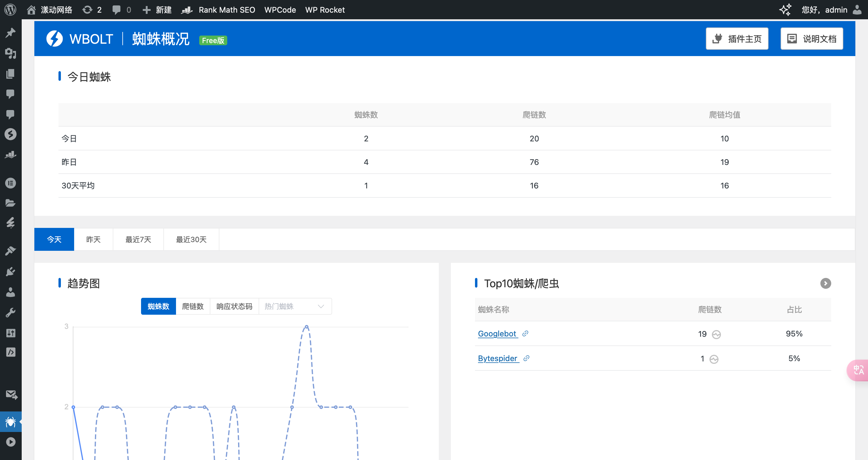Image resolution: width=868 pixels, height=460 pixels.
Task: Open WPCode admin bar menu
Action: tap(280, 9)
